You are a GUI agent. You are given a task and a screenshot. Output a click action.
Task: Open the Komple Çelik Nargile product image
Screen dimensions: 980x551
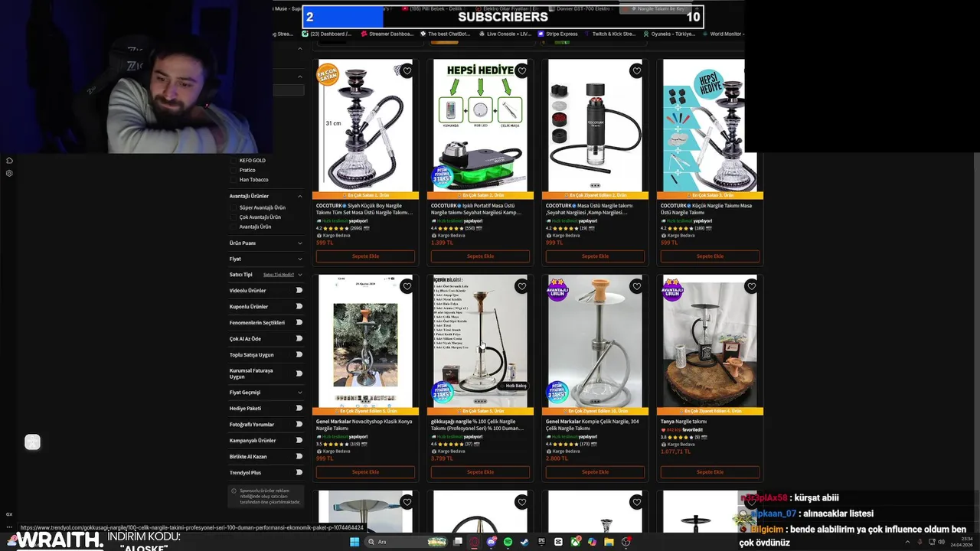(595, 341)
